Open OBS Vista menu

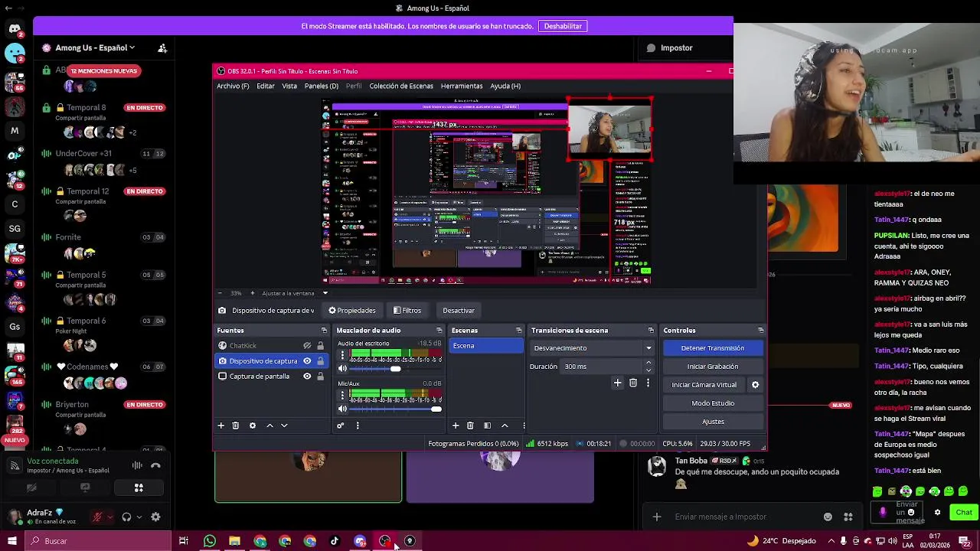click(x=289, y=86)
